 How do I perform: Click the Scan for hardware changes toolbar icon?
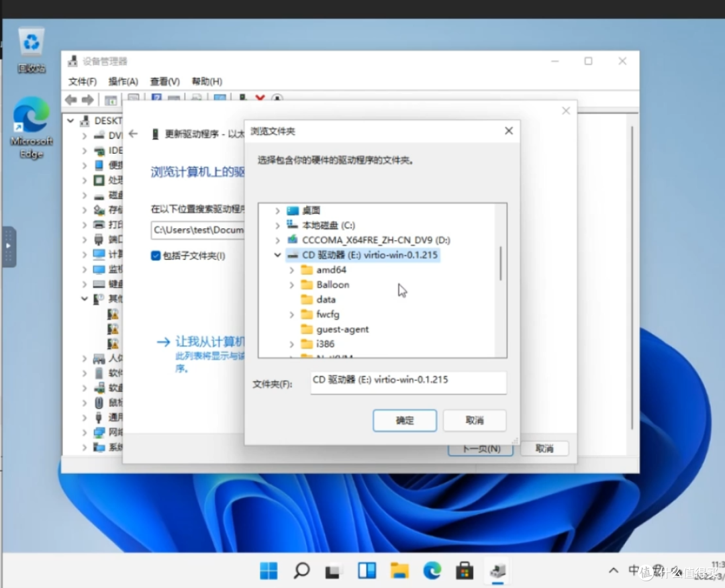click(x=277, y=99)
